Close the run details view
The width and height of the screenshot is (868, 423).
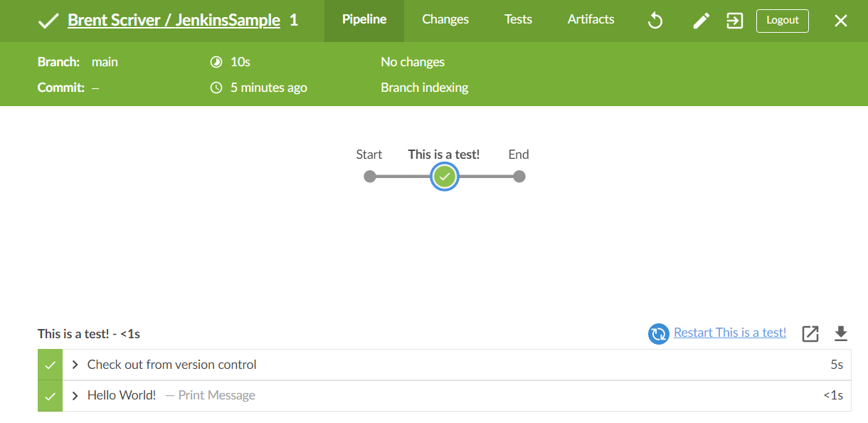pos(841,21)
